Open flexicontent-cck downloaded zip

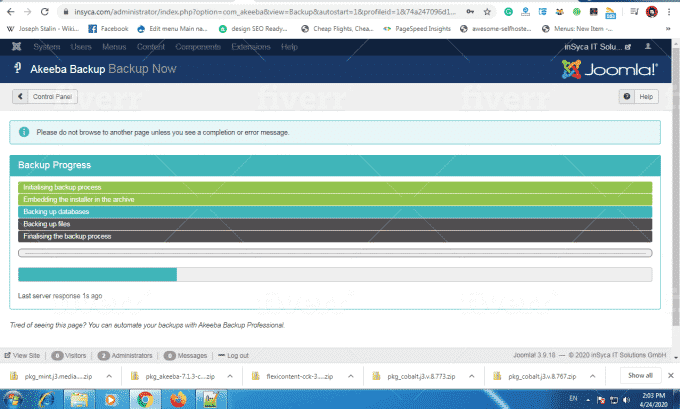point(294,376)
